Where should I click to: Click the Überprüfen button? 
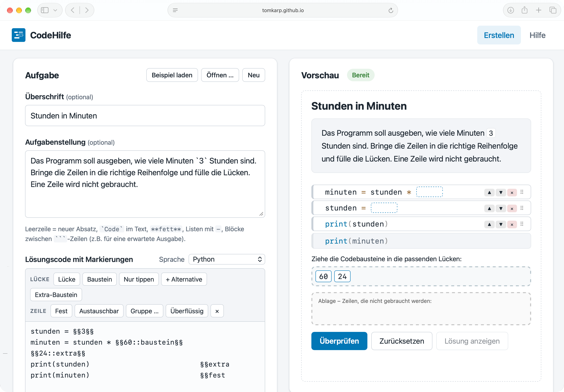pyautogui.click(x=339, y=341)
